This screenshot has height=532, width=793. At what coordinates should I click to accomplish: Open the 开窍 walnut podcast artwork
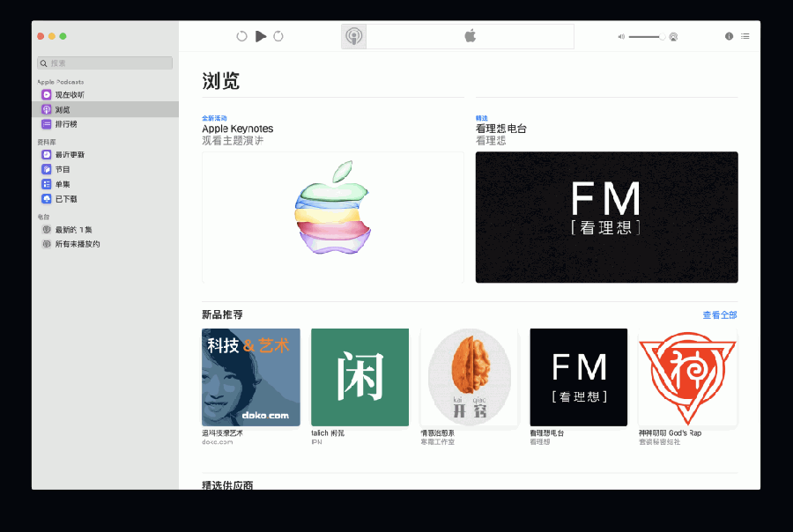(470, 377)
